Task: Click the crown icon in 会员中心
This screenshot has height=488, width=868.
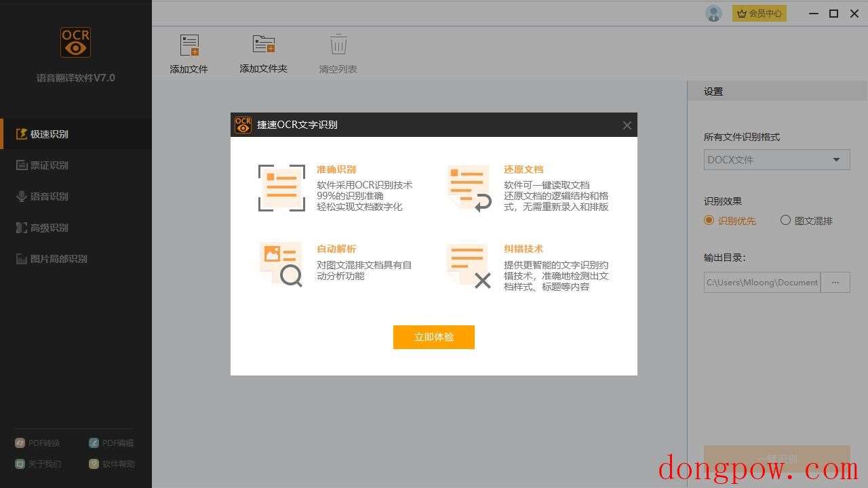Action: click(x=741, y=13)
